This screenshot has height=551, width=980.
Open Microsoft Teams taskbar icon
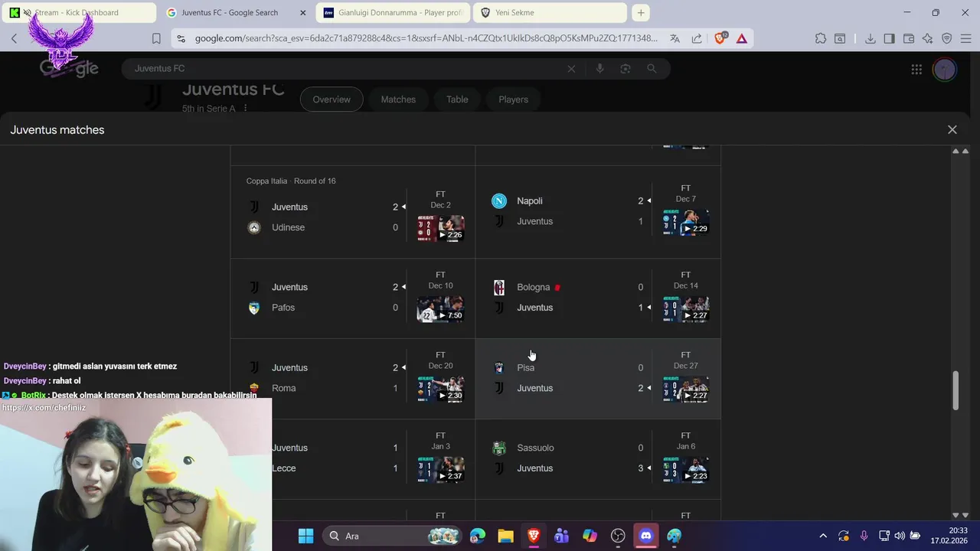pyautogui.click(x=562, y=536)
